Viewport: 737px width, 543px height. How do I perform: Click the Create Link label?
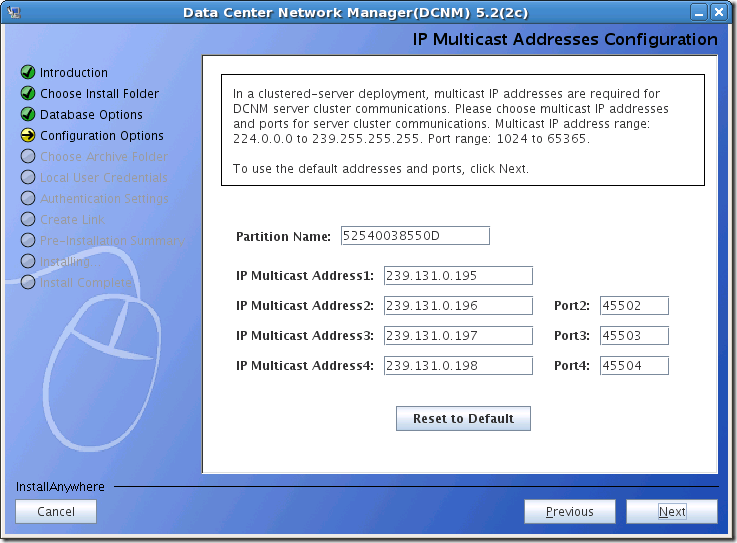coord(72,220)
